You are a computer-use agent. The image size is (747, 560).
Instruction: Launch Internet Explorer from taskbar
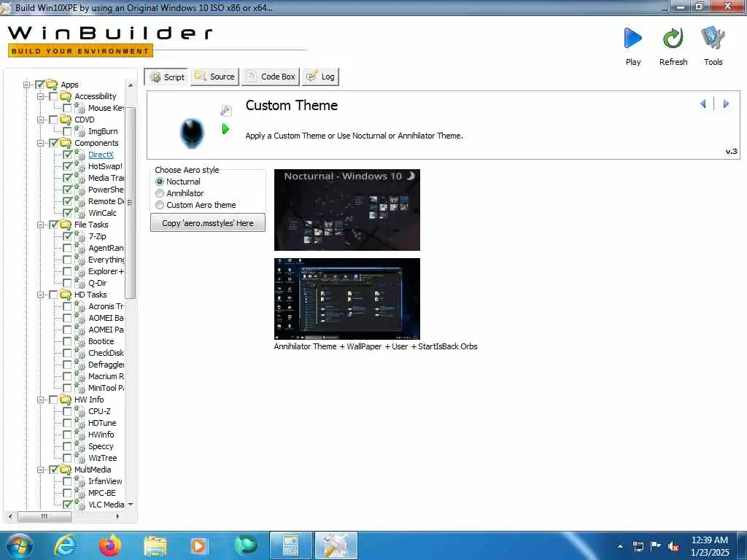pos(64,545)
